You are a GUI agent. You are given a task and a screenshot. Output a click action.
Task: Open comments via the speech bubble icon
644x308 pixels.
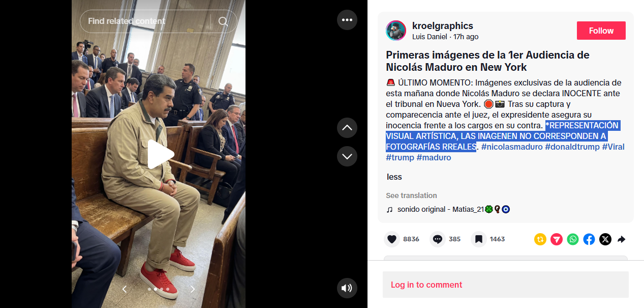(x=438, y=239)
